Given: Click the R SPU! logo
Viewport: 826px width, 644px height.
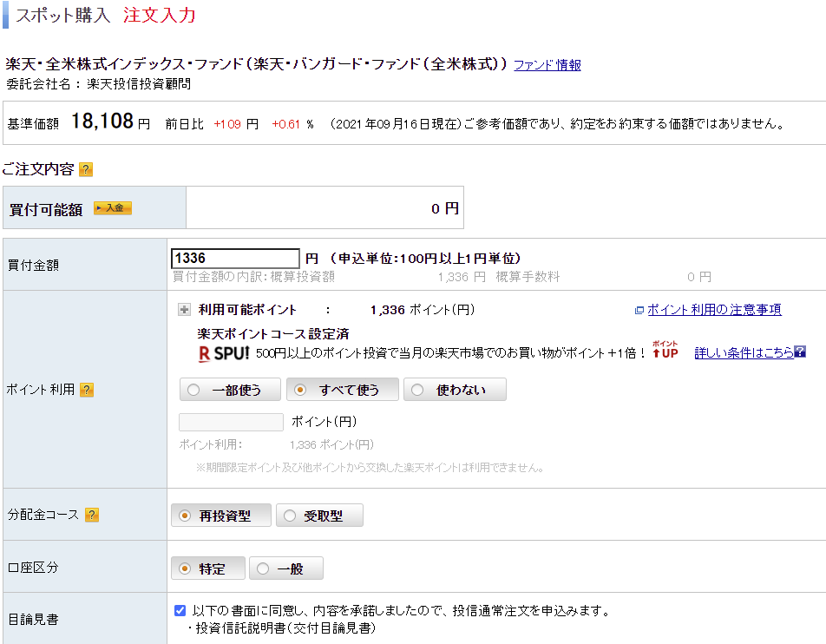Looking at the screenshot, I should click(x=224, y=353).
